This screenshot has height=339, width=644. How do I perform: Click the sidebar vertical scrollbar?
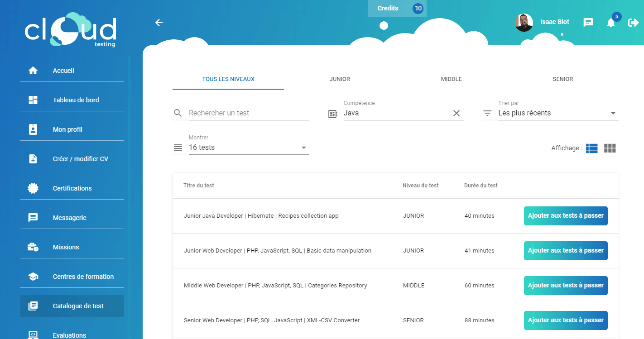[130, 197]
